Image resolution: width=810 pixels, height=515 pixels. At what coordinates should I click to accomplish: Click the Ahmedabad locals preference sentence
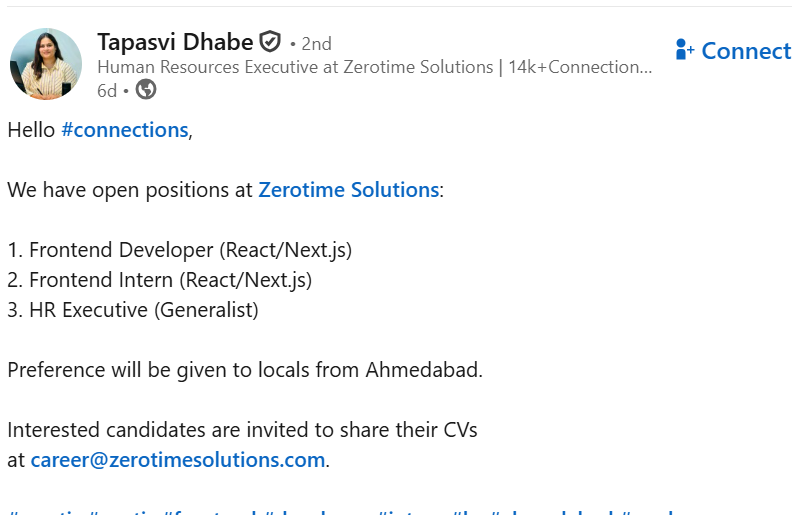(245, 370)
